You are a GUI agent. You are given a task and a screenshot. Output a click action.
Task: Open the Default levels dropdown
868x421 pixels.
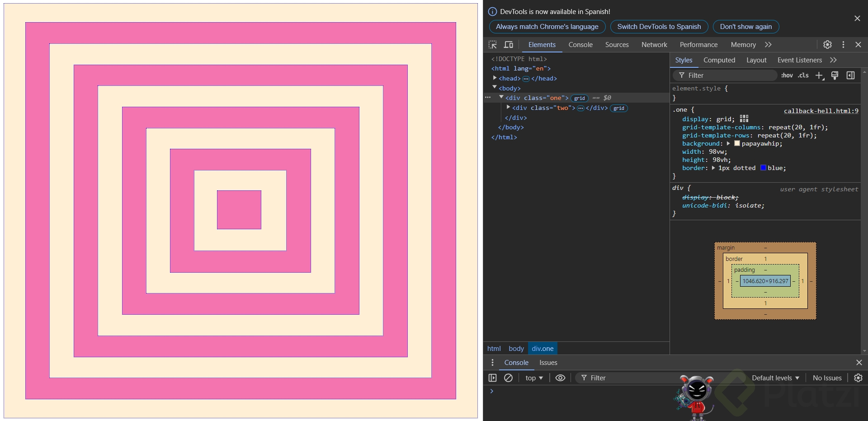pyautogui.click(x=775, y=378)
